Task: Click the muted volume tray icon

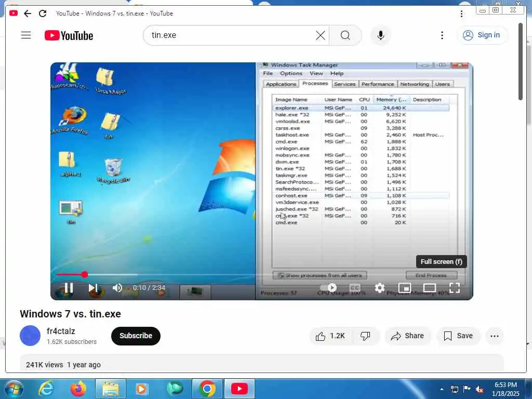Action: [x=480, y=389]
